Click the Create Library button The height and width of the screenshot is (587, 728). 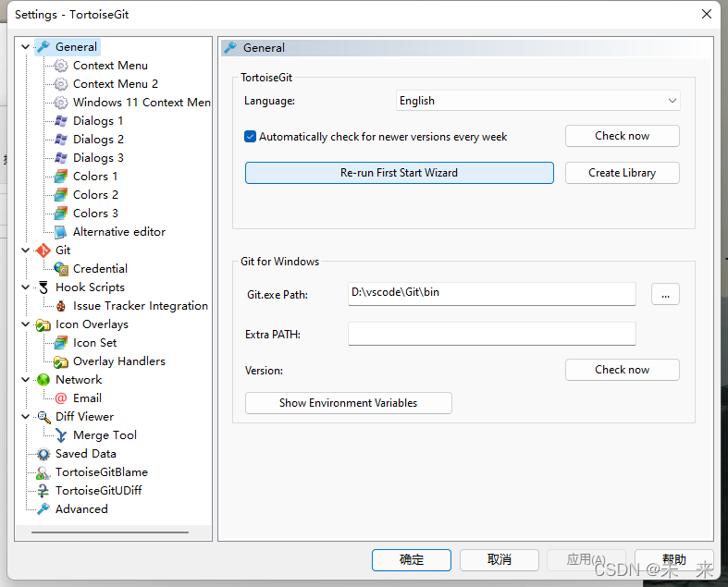point(623,173)
